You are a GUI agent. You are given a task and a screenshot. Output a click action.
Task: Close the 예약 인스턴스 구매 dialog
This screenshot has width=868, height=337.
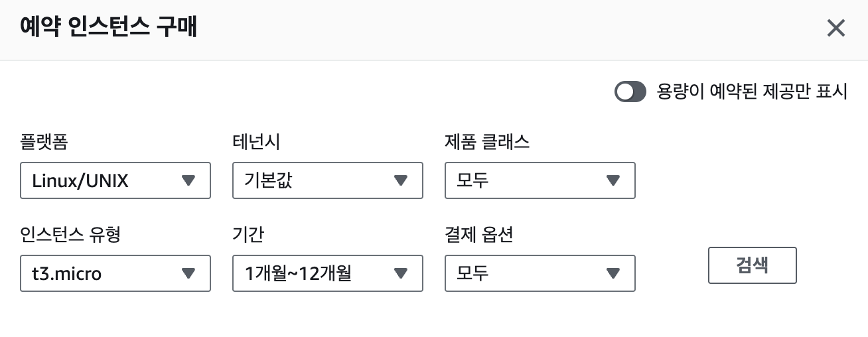pyautogui.click(x=835, y=29)
